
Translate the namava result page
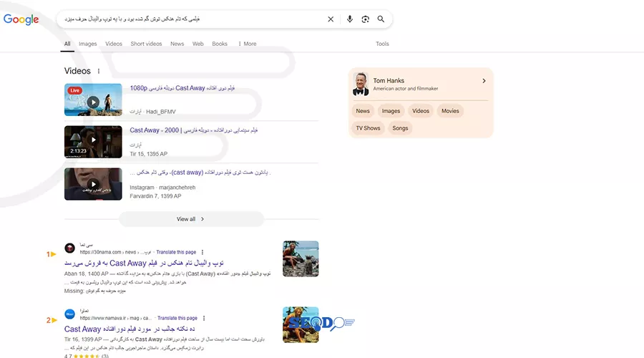point(177,318)
